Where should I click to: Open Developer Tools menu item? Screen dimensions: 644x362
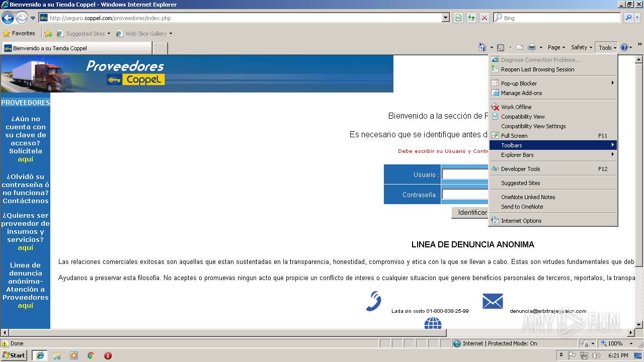click(553, 169)
